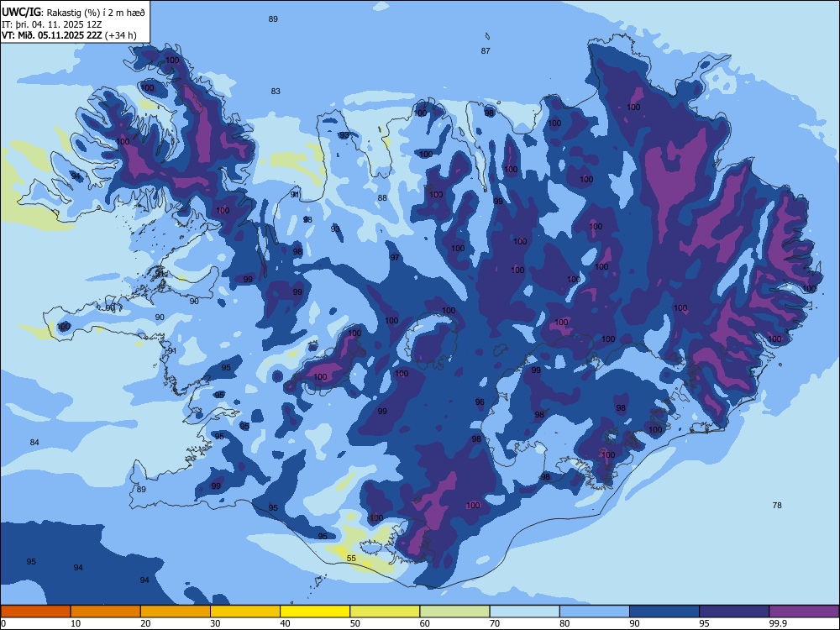Select the '40' legend scale label
The height and width of the screenshot is (630, 840).
click(x=285, y=623)
